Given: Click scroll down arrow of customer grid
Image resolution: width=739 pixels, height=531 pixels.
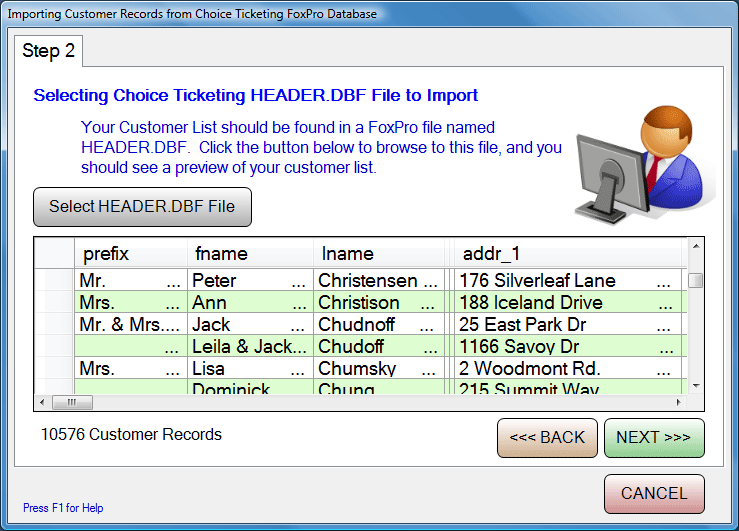Looking at the screenshot, I should point(696,386).
